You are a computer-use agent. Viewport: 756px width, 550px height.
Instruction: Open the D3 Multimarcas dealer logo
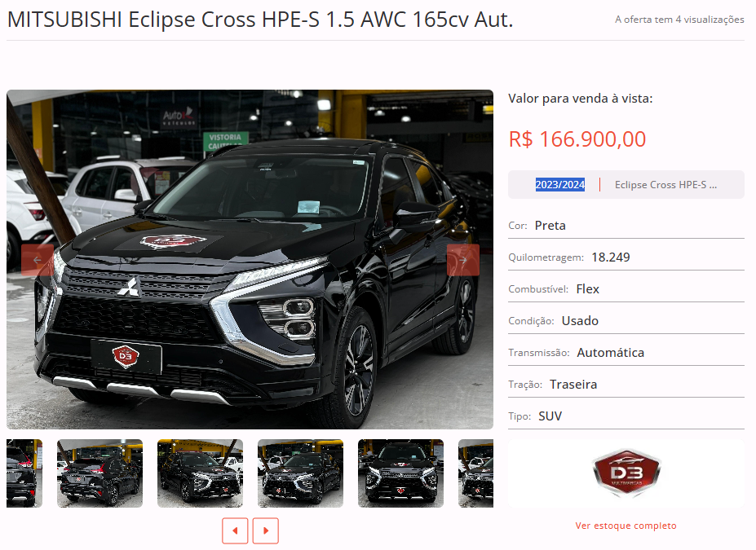tap(626, 473)
